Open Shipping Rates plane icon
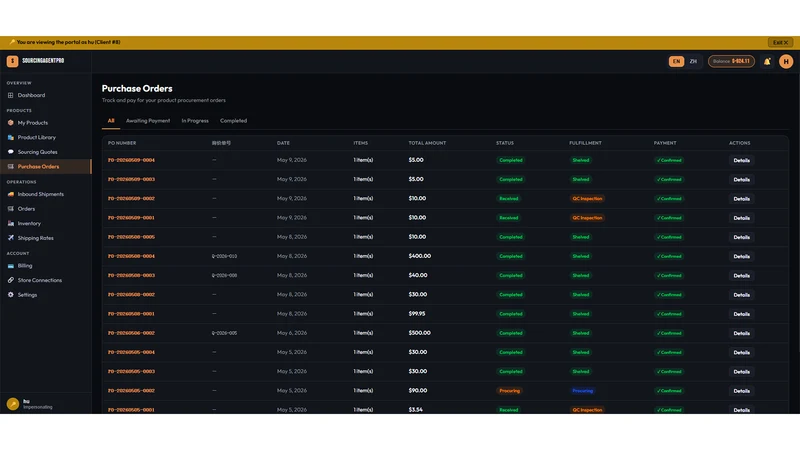Screen dimensions: 800x450 [11, 238]
